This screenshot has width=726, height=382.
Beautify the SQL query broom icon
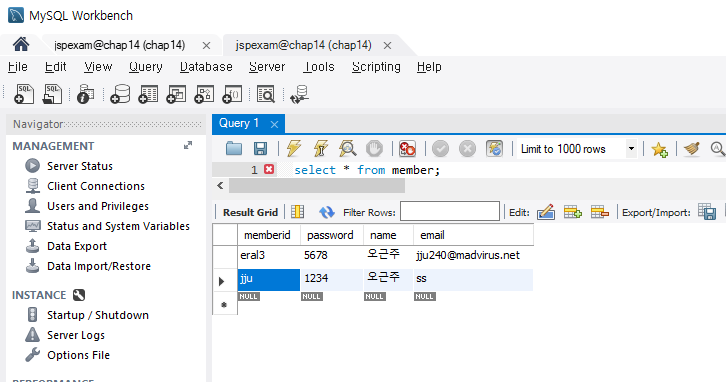[692, 149]
